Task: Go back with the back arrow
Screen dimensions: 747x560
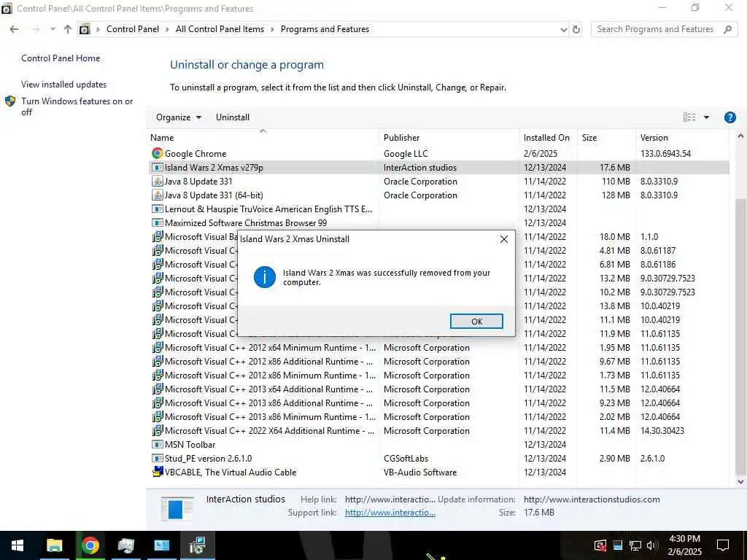Action: coord(14,29)
